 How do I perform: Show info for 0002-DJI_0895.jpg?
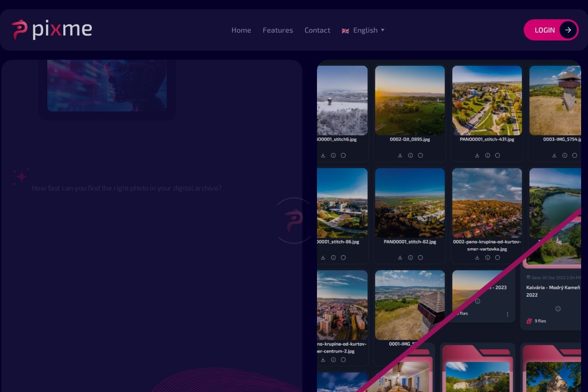pyautogui.click(x=410, y=155)
